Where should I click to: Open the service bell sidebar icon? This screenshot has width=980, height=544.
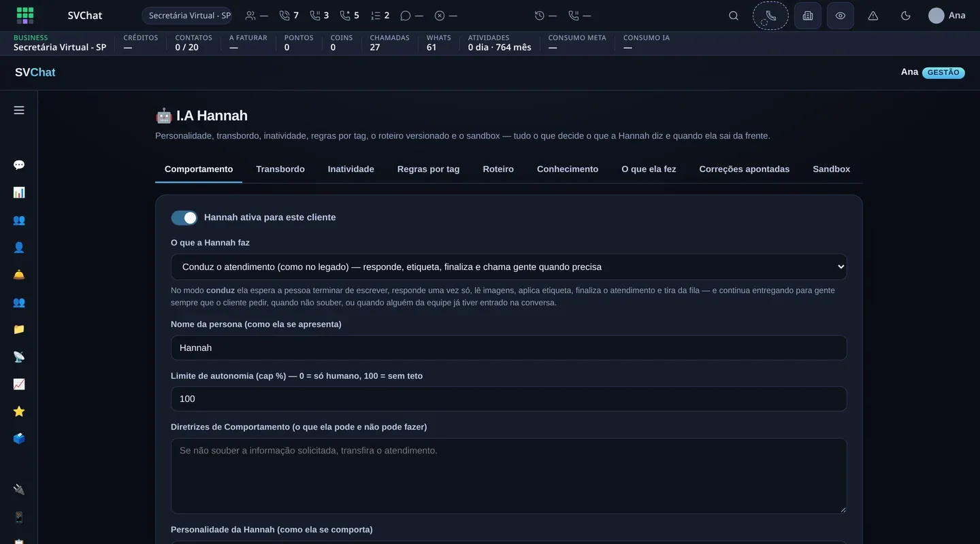click(x=19, y=275)
